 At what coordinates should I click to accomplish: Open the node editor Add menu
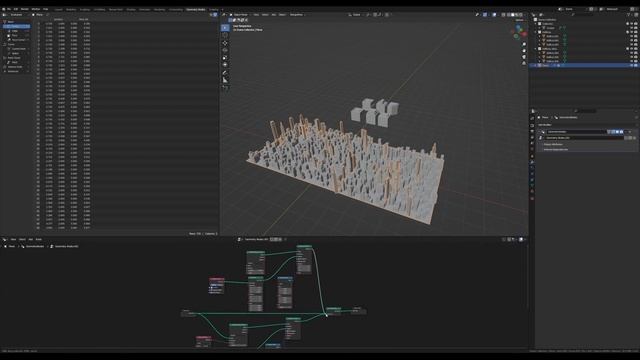click(31, 240)
